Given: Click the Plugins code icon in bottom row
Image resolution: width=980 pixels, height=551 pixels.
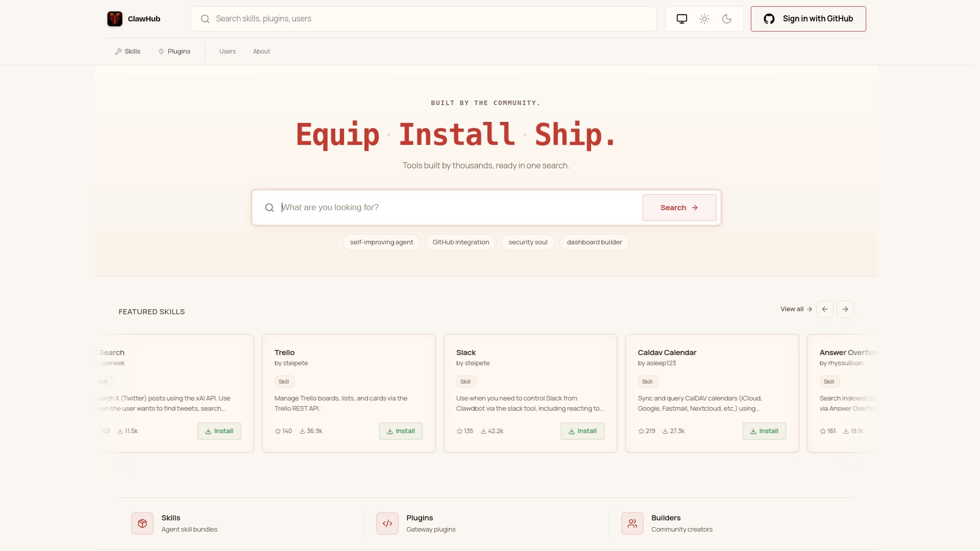Looking at the screenshot, I should click(x=387, y=523).
